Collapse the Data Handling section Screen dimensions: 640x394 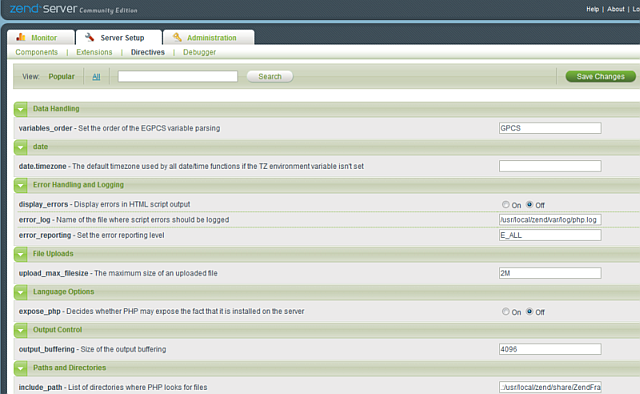pos(21,109)
